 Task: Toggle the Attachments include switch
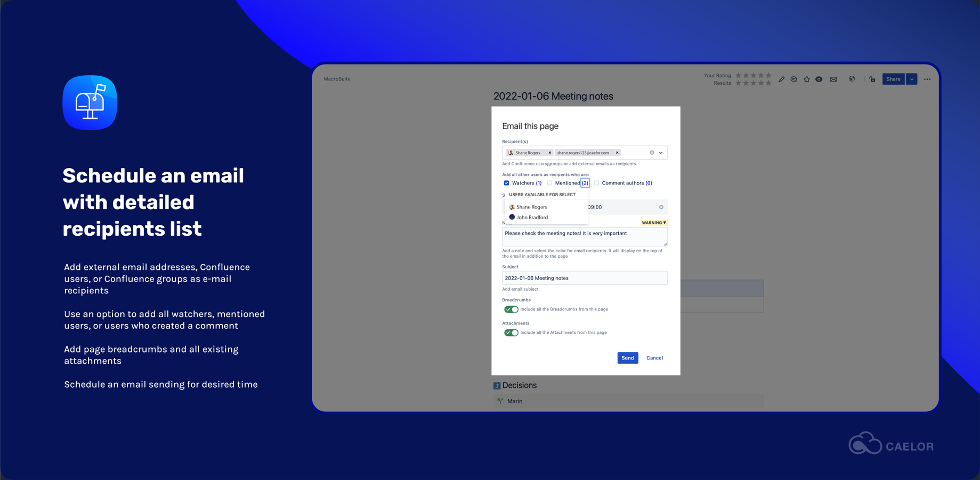511,333
